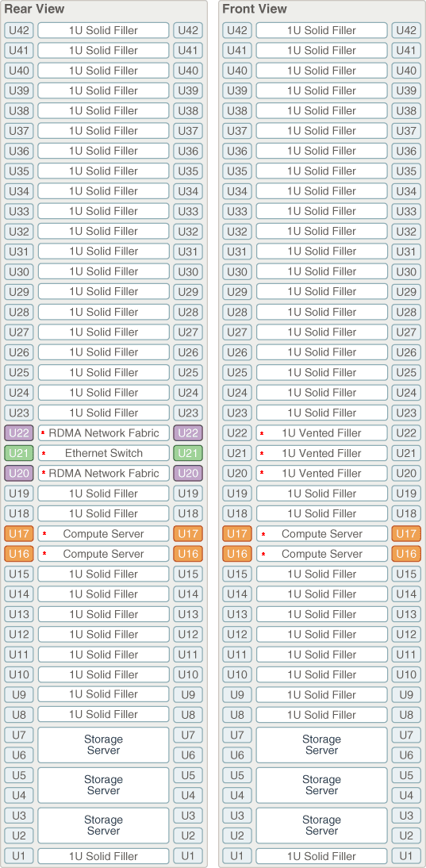
Task: Select Storage Server spanning U2-U3 in Rear View
Action: (x=103, y=825)
